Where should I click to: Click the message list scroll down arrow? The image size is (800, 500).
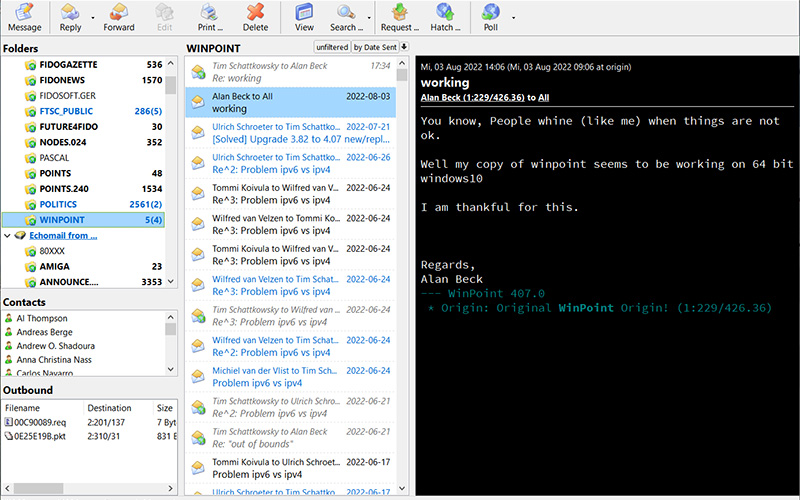pos(402,488)
